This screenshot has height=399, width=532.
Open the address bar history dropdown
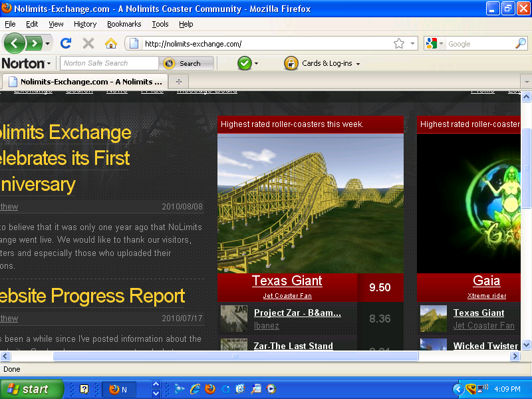pos(412,43)
